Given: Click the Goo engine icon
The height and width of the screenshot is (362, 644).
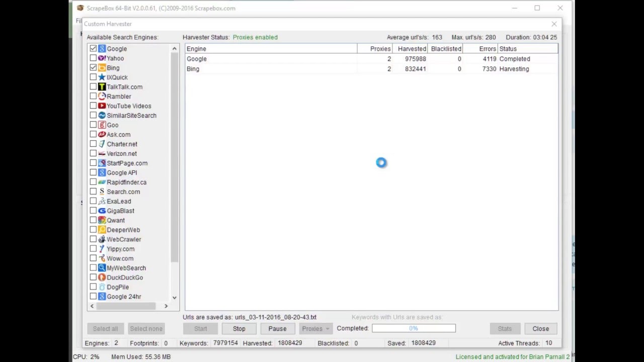Looking at the screenshot, I should tap(102, 125).
